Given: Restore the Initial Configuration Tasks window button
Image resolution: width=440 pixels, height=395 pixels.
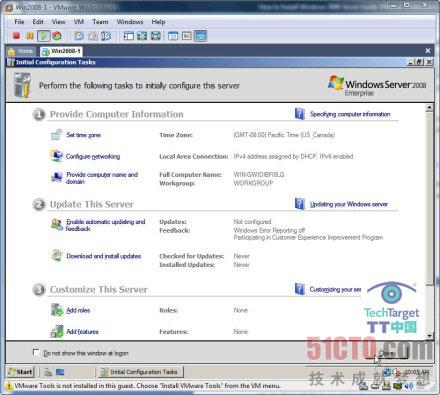Looking at the screenshot, I should 419,62.
